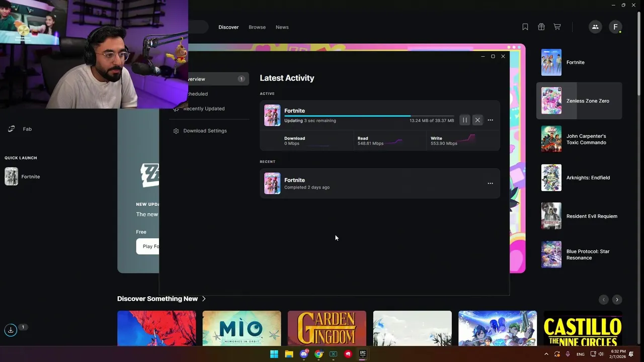Go to previous Discover carousel page
The image size is (644, 362).
pyautogui.click(x=604, y=300)
